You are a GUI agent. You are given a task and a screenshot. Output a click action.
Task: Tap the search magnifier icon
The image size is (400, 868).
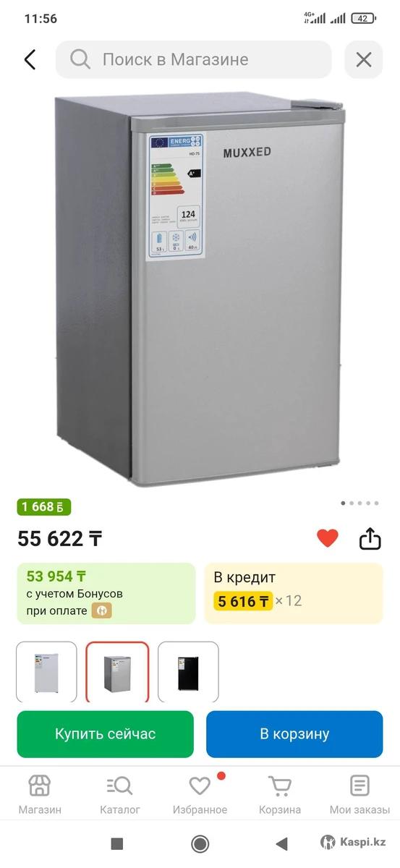click(80, 59)
